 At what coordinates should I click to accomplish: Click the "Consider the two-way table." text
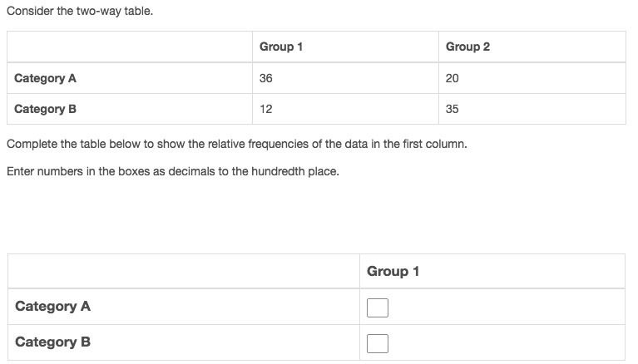[79, 12]
